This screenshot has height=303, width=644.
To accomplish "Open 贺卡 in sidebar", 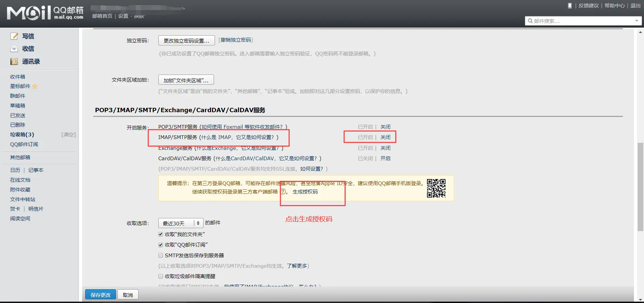I will point(15,209).
